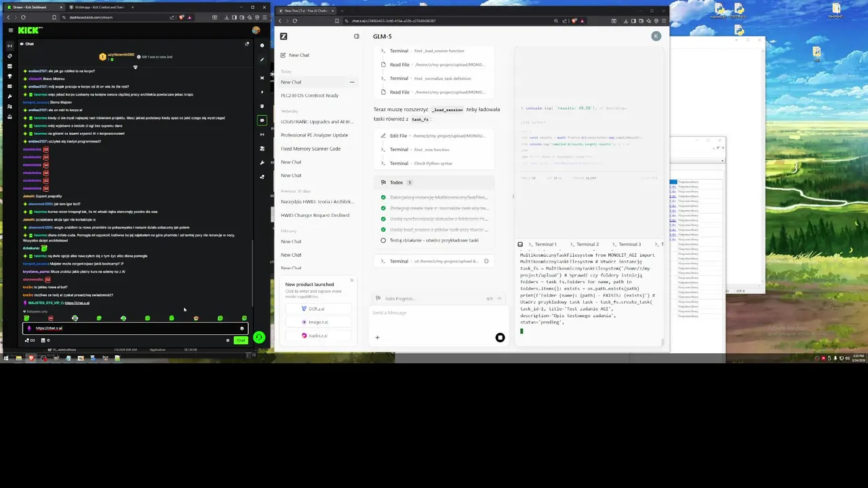868x488 pixels.
Task: Click the Z.ai address bar URL
Action: point(394,20)
